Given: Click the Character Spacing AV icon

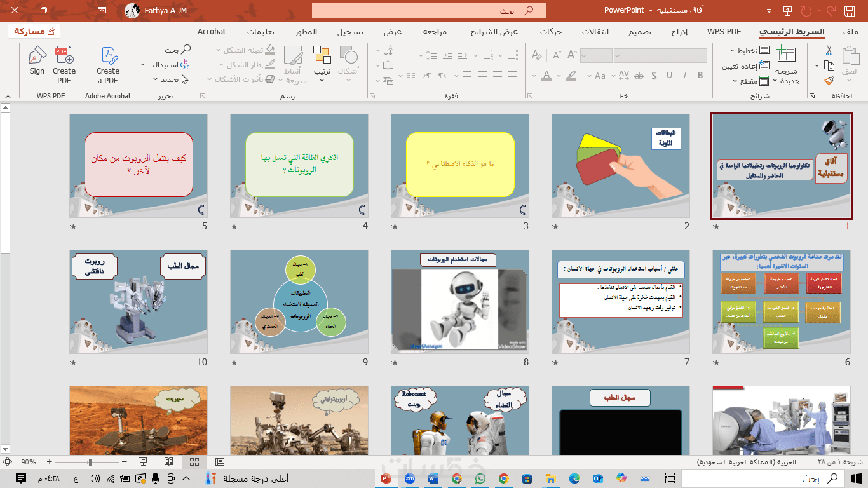Looking at the screenshot, I should coord(623,76).
